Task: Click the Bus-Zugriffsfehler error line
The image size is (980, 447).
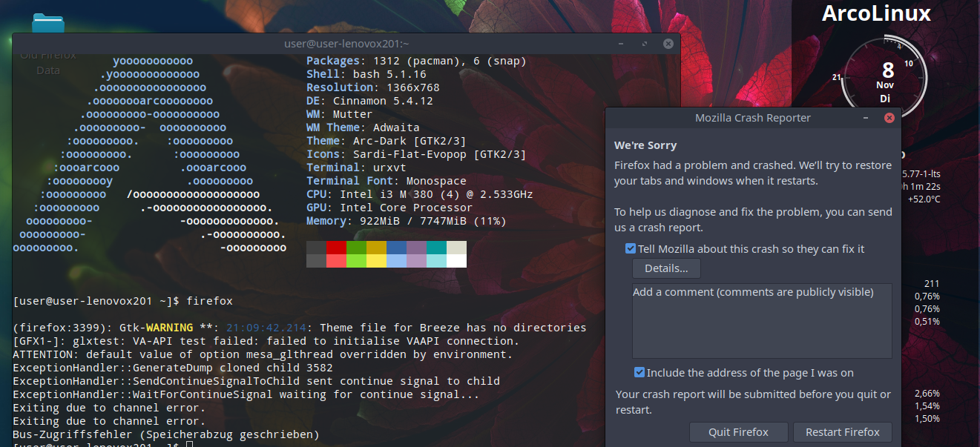Action: 166,434
